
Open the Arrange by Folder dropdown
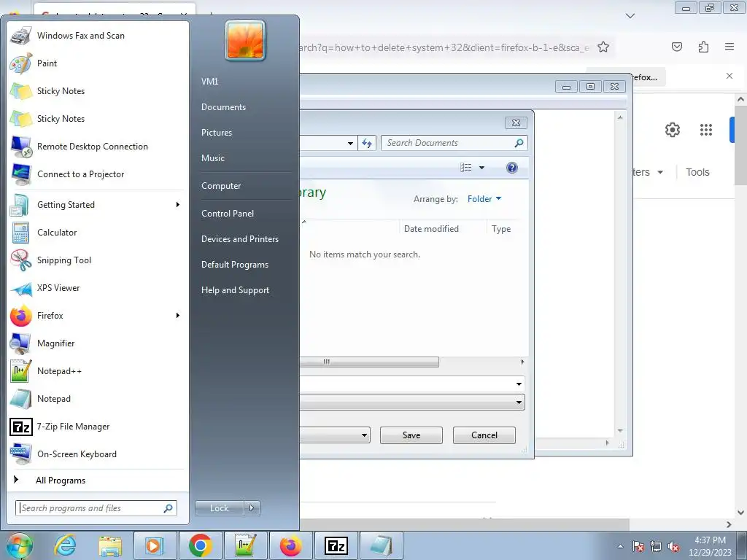[x=484, y=199]
